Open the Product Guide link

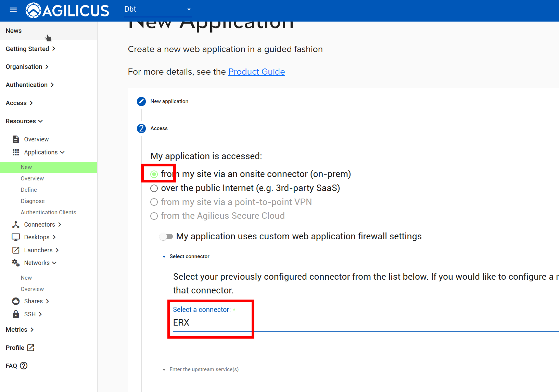pos(256,72)
